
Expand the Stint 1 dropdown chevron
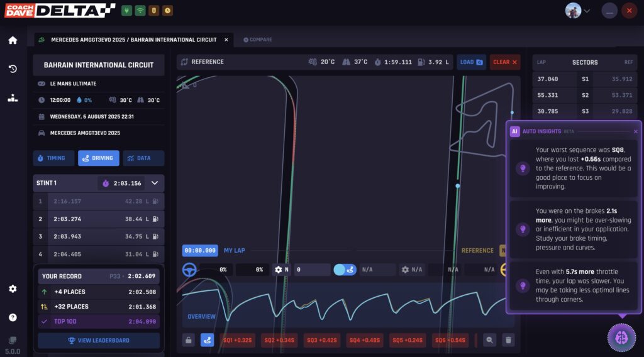[154, 183]
